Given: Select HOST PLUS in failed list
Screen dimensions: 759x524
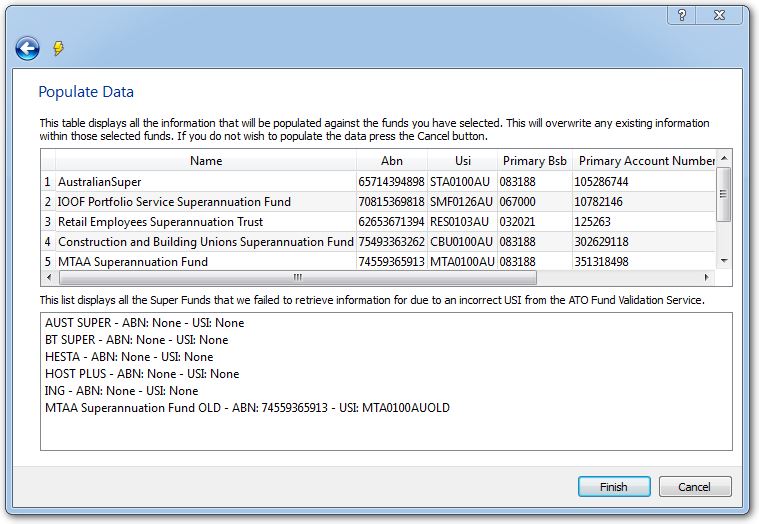Looking at the screenshot, I should pyautogui.click(x=142, y=374).
